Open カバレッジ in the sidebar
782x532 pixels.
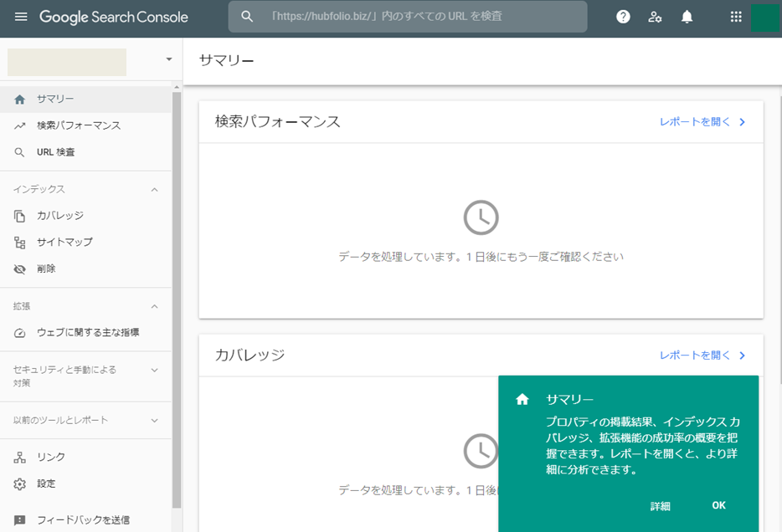85,216
